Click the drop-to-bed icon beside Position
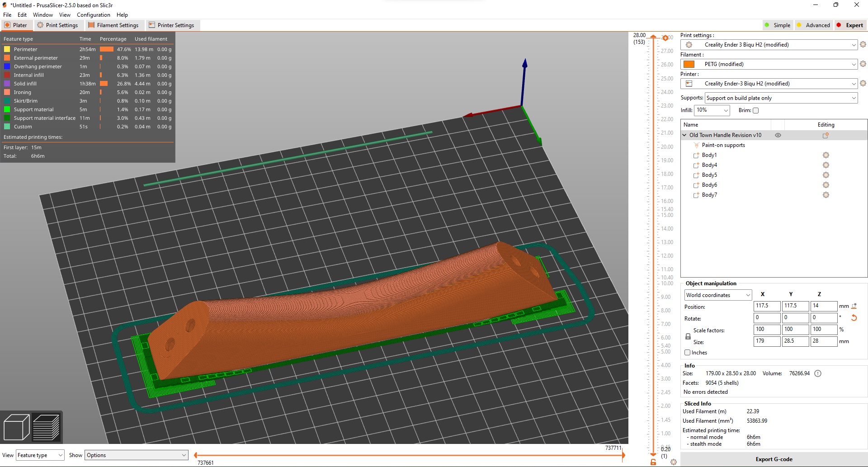 click(854, 306)
